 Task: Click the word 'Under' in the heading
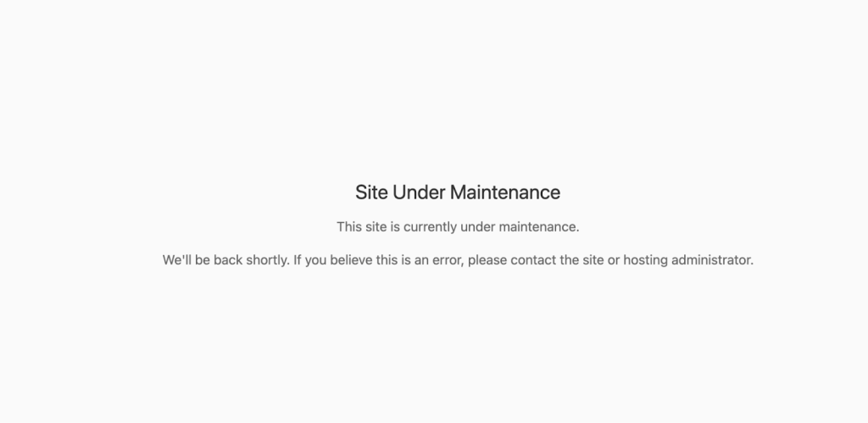[x=419, y=192]
